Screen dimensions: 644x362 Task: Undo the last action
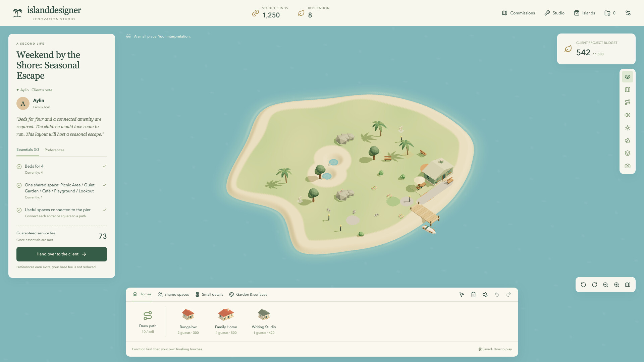coord(497,294)
